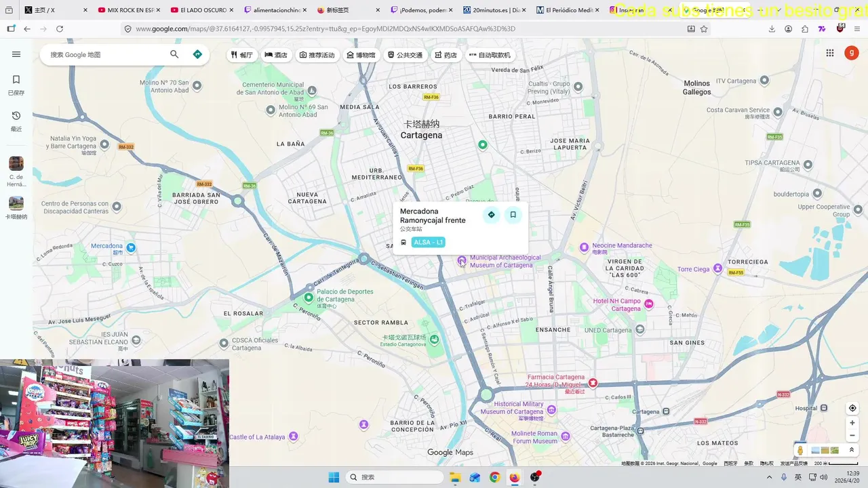868x488 pixels.
Task: Click the Neocine Mandarache cinema marker
Action: (584, 247)
